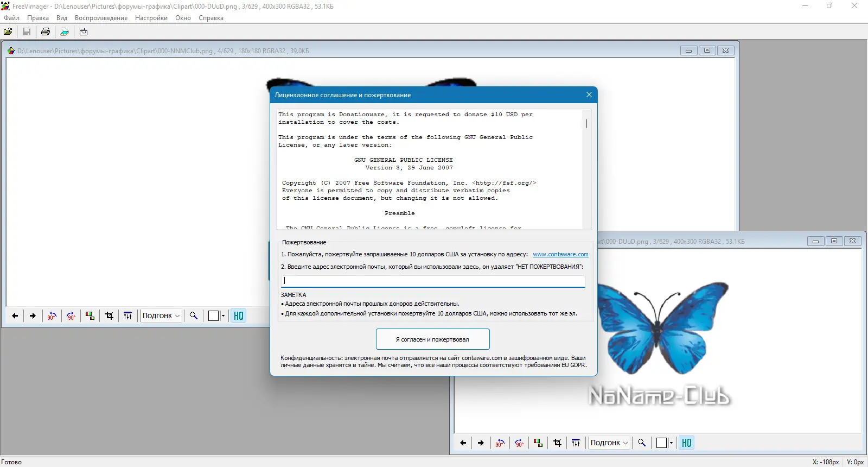The image size is (868, 467).
Task: Click the FreeVimager application title icon
Action: tap(5, 6)
